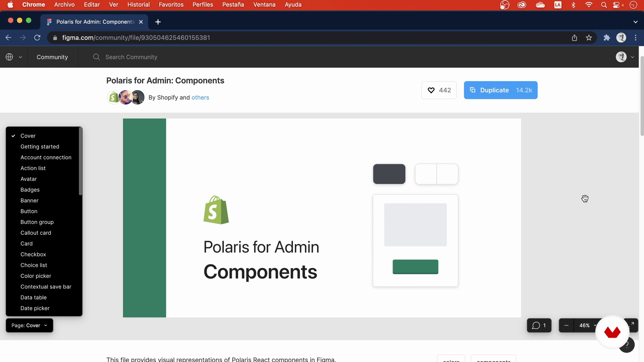Go back in browser history
This screenshot has height=362, width=644.
coord(8,38)
